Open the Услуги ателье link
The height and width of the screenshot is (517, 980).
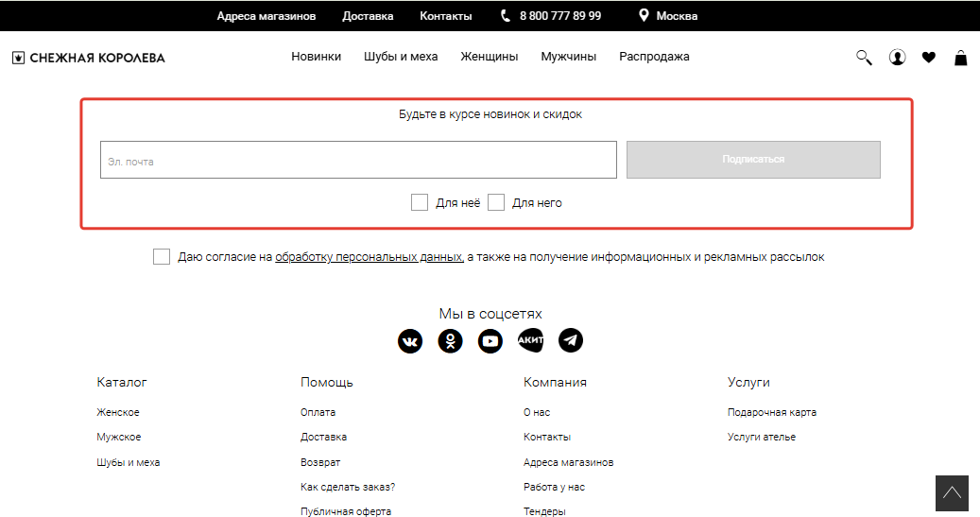tap(762, 437)
